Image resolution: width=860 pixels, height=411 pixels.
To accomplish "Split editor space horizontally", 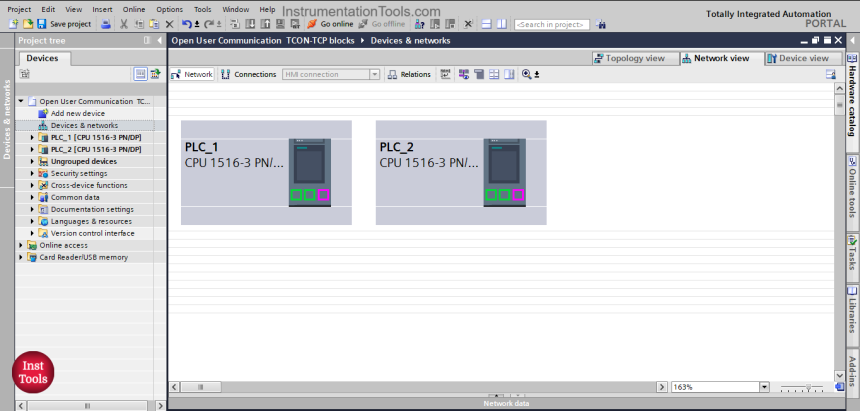I will [486, 24].
